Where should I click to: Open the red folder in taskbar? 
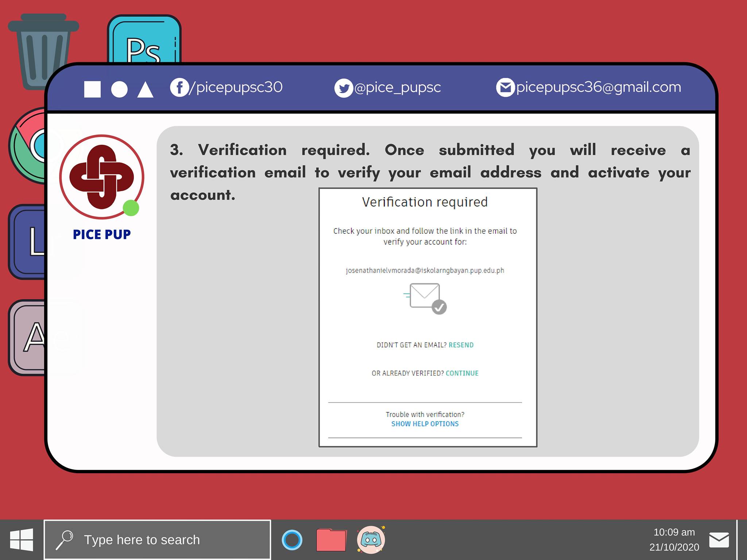coord(331,540)
